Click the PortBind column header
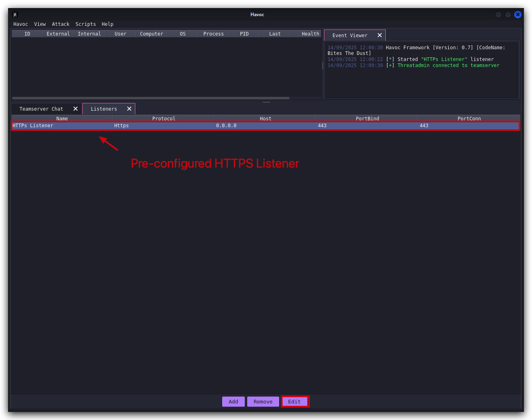 (x=367, y=119)
